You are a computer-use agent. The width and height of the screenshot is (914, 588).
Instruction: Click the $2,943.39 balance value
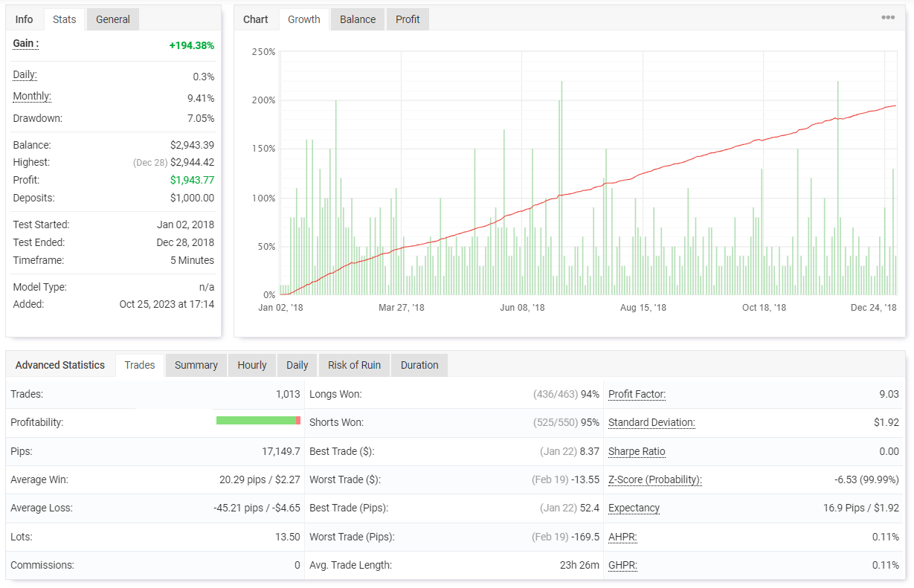[192, 145]
